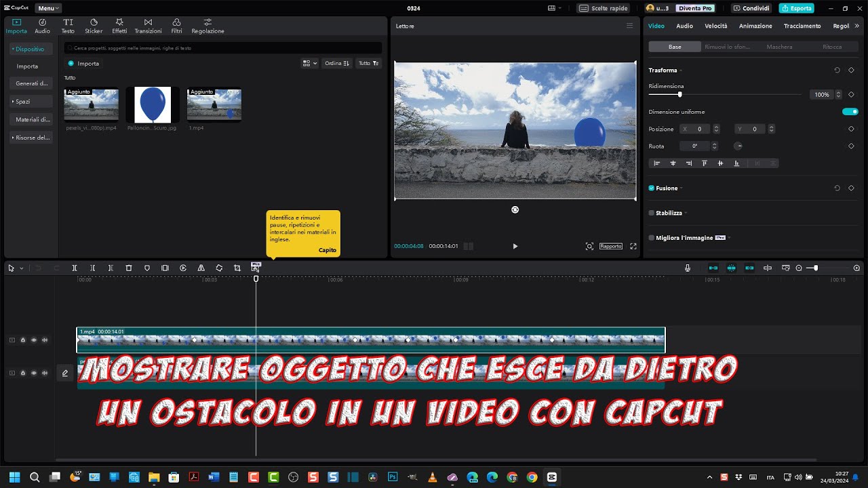Select the Split clip tool in timeline toolbar

click(75, 268)
